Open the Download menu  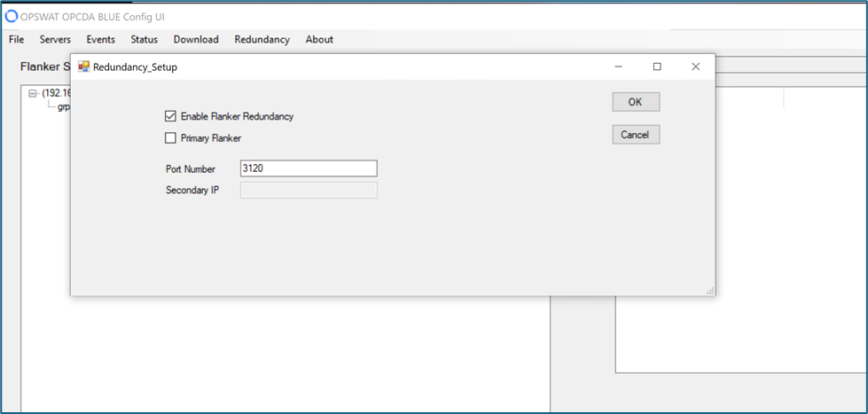pyautogui.click(x=196, y=39)
